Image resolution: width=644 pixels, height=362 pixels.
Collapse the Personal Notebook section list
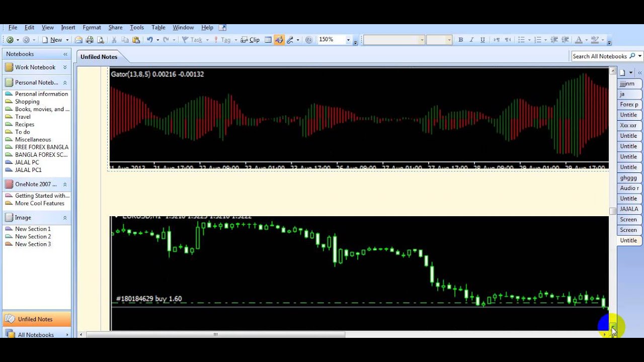[x=65, y=82]
